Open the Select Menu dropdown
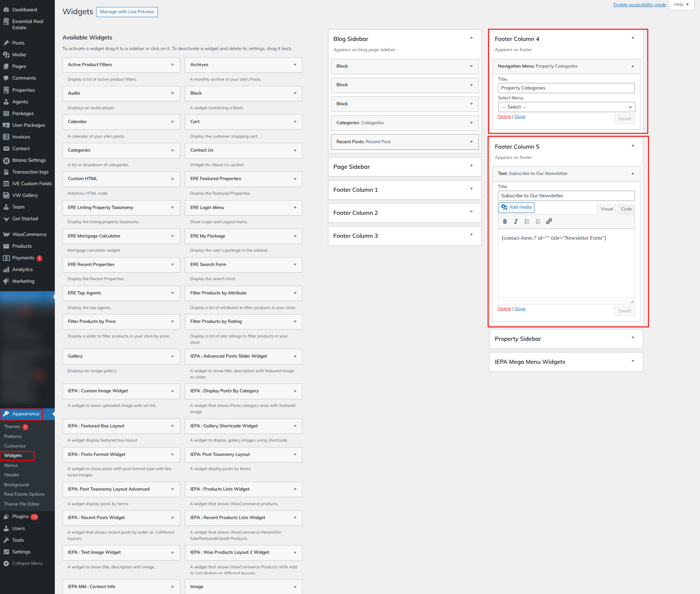This screenshot has width=700, height=594. pyautogui.click(x=566, y=107)
